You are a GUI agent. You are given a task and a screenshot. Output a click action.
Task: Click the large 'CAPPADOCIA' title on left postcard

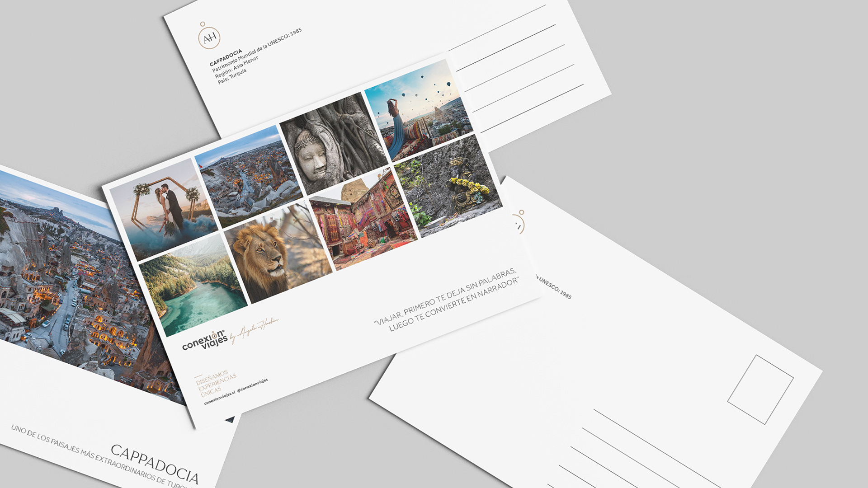[155, 464]
